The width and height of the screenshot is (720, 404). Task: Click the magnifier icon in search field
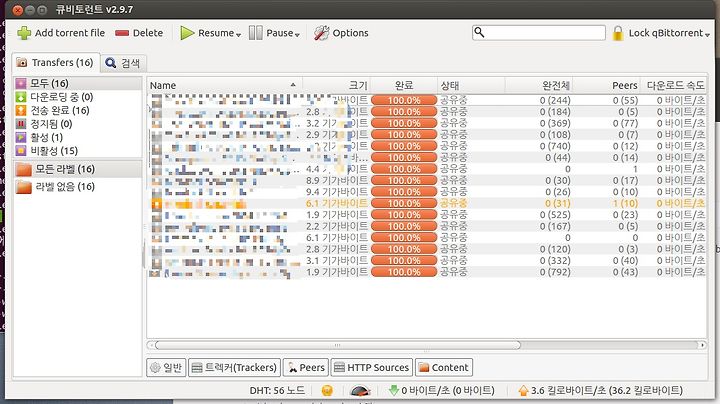pyautogui.click(x=479, y=32)
